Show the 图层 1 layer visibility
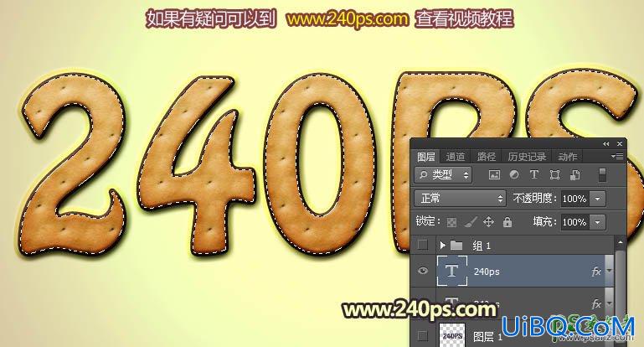This screenshot has height=347, width=644. 423,336
